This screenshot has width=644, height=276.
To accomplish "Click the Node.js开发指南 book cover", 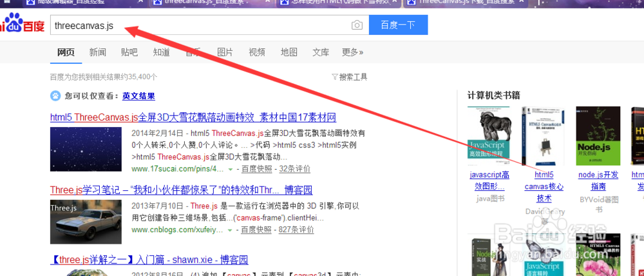I will pyautogui.click(x=598, y=136).
